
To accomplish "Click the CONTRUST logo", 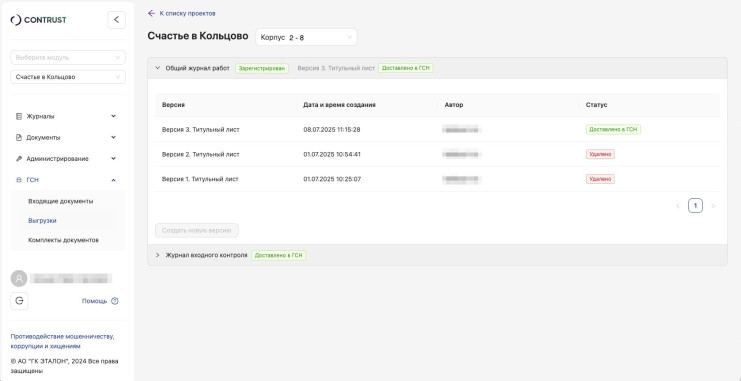I will (38, 20).
